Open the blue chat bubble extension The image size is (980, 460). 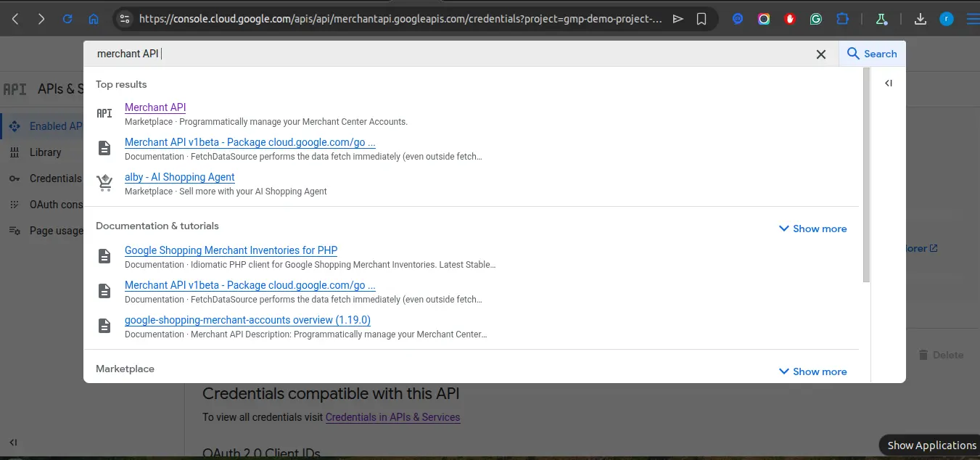738,19
